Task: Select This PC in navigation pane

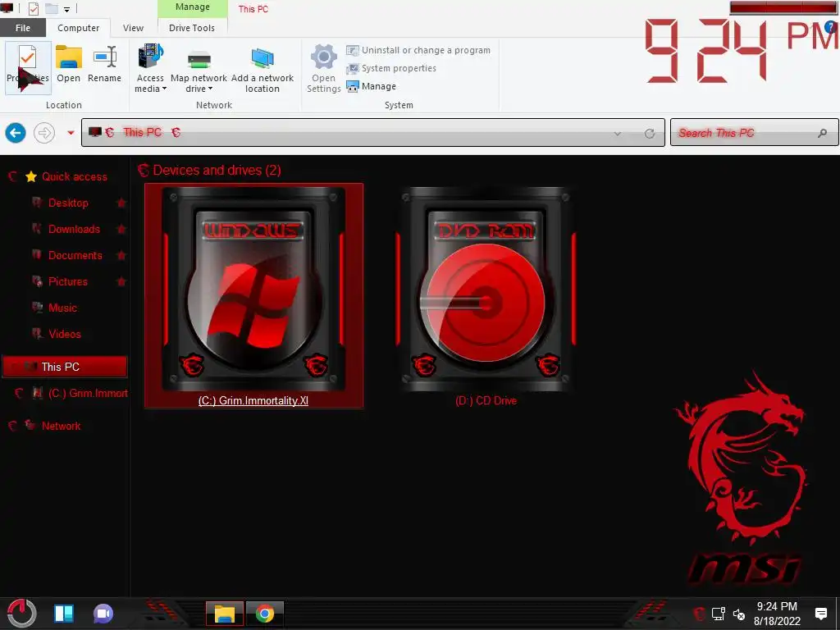Action: (65, 367)
